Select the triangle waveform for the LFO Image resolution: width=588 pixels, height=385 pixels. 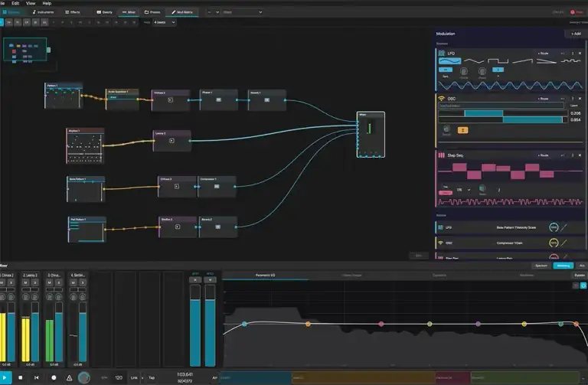(474, 60)
